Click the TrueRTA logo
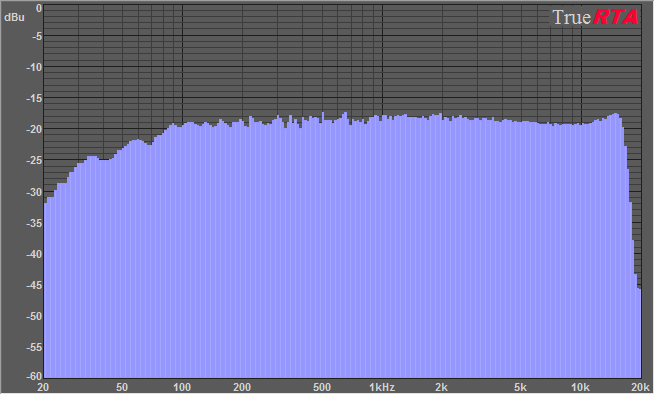The height and width of the screenshot is (395, 655). click(x=595, y=17)
